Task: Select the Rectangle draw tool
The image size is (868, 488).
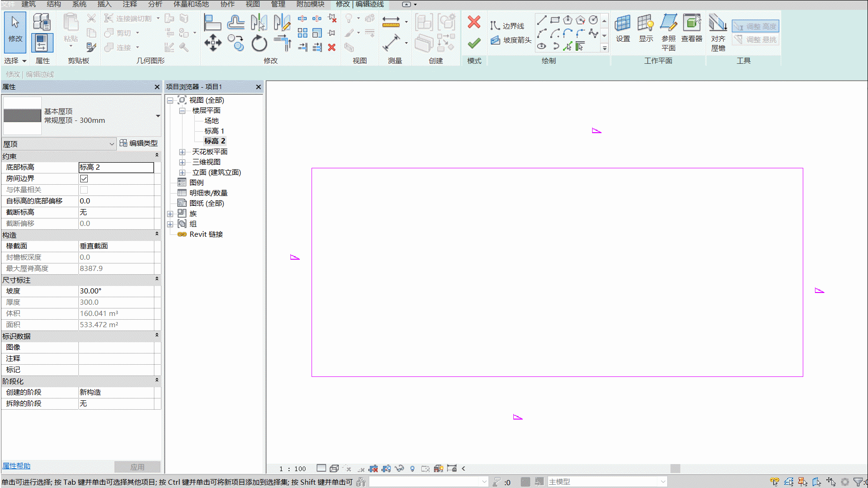Action: pos(555,20)
